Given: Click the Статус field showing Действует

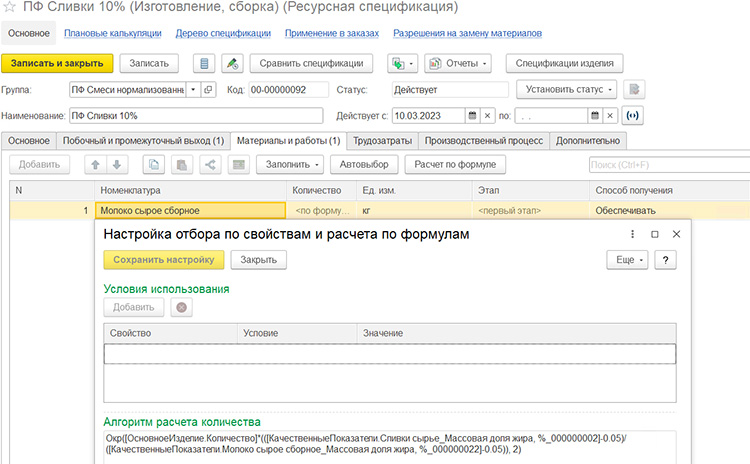Looking at the screenshot, I should tap(450, 89).
